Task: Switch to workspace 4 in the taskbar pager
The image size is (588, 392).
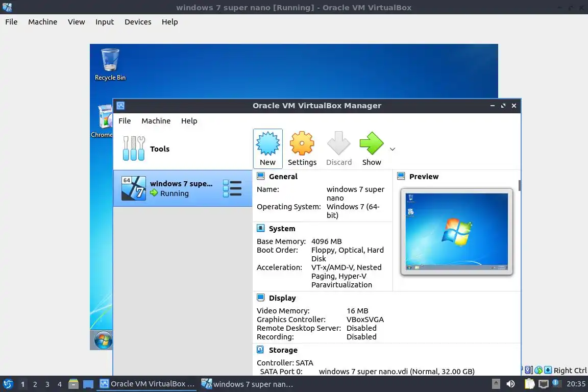Action: (60, 384)
